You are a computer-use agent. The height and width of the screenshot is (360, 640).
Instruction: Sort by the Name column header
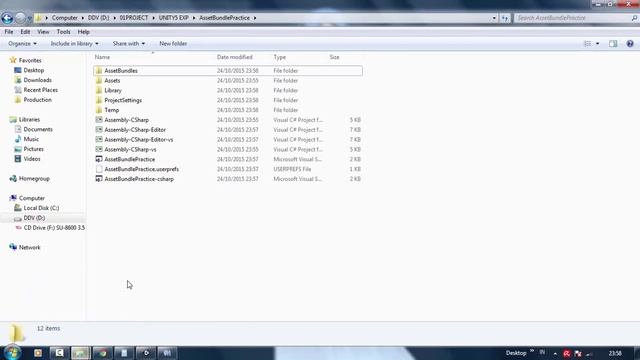click(102, 57)
